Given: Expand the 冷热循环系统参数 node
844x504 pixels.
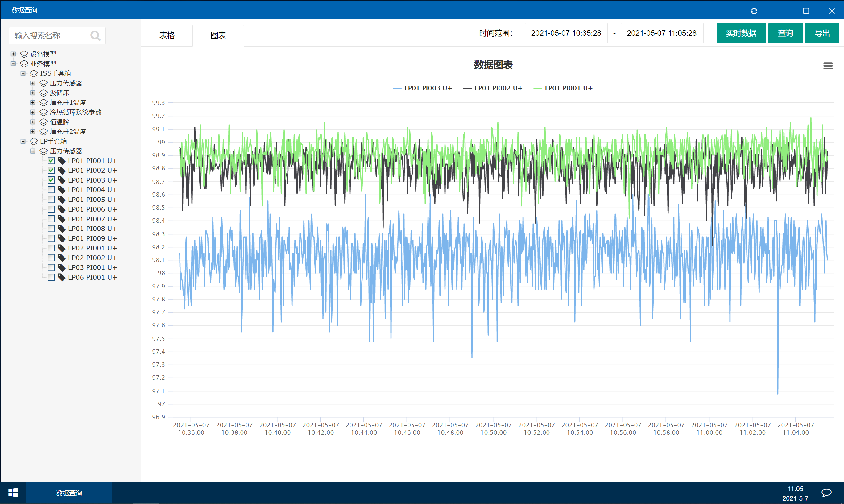Looking at the screenshot, I should (33, 112).
